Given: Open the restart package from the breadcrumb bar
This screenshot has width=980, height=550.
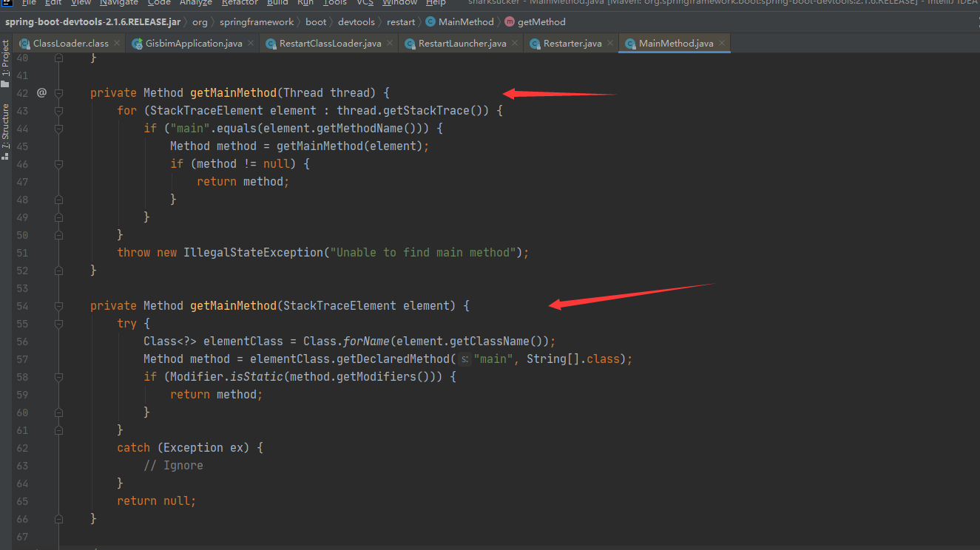Looking at the screenshot, I should pyautogui.click(x=401, y=21).
